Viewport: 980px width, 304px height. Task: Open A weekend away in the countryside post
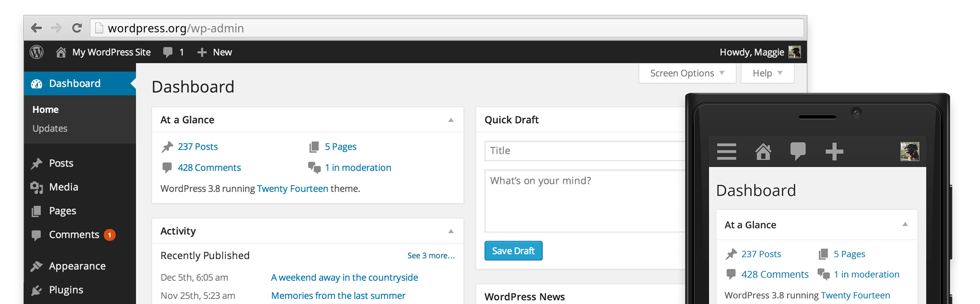(344, 277)
